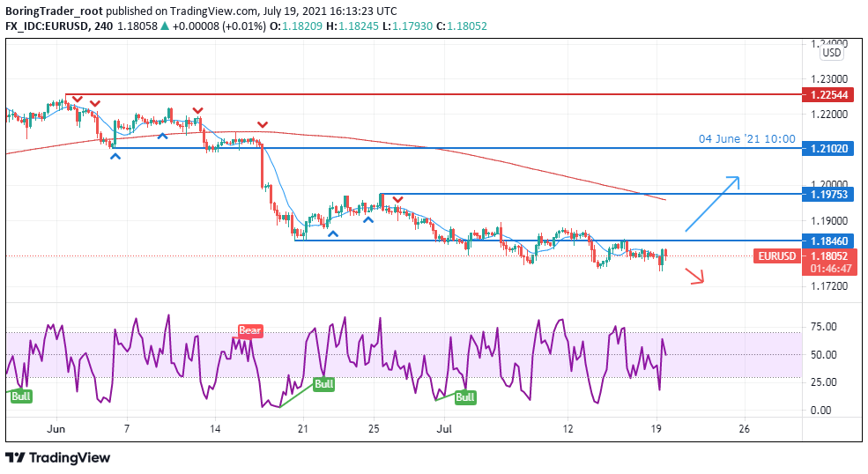Click the Bull label near June 21
The height and width of the screenshot is (474, 868).
[324, 384]
